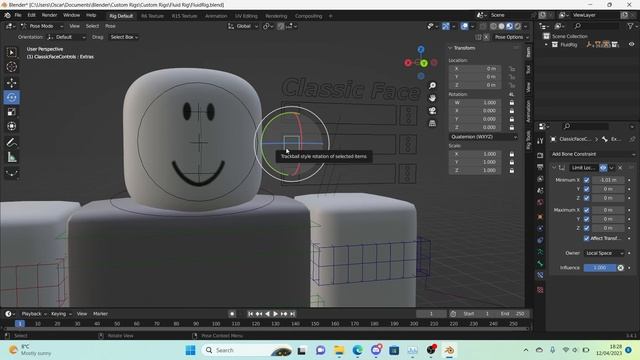Open the Pose Mode dropdown

[x=42, y=26]
